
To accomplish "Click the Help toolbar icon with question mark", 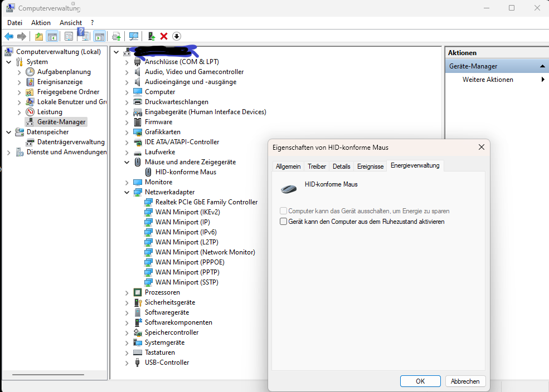I will [x=84, y=35].
